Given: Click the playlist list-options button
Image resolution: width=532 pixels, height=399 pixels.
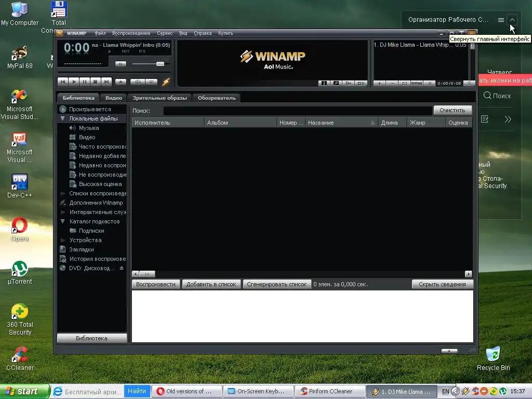Looking at the screenshot, I should tap(429, 83).
